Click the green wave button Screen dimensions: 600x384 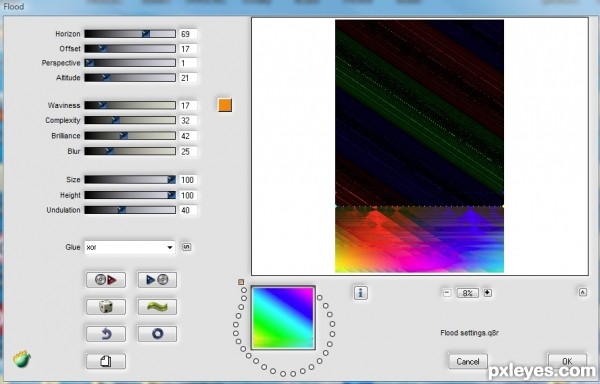[x=157, y=307]
